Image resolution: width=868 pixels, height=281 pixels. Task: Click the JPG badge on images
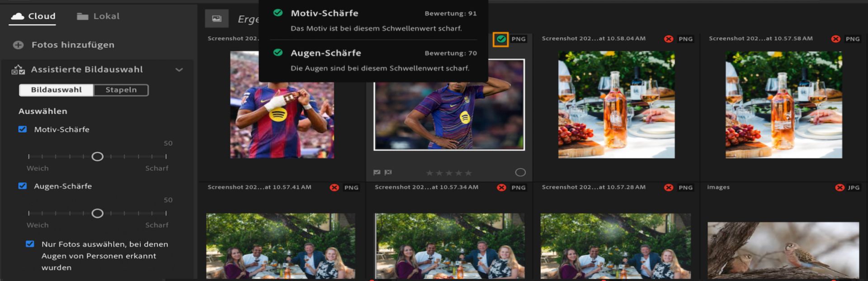854,187
